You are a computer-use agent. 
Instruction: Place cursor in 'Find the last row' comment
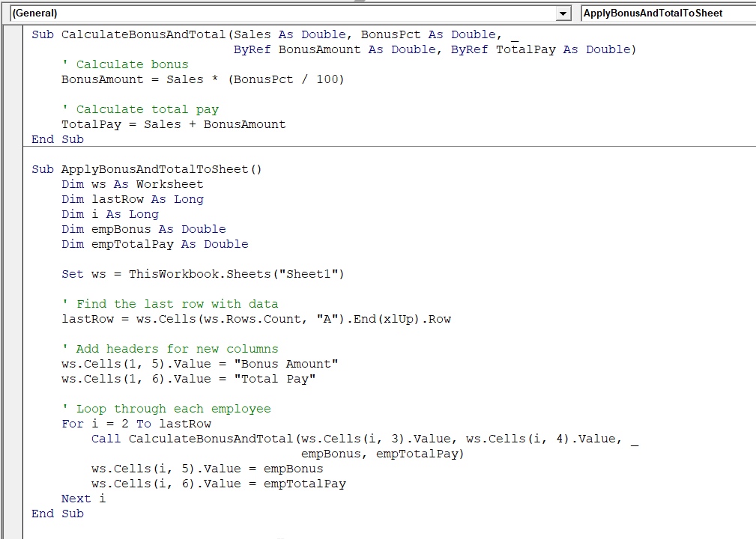pyautogui.click(x=177, y=304)
